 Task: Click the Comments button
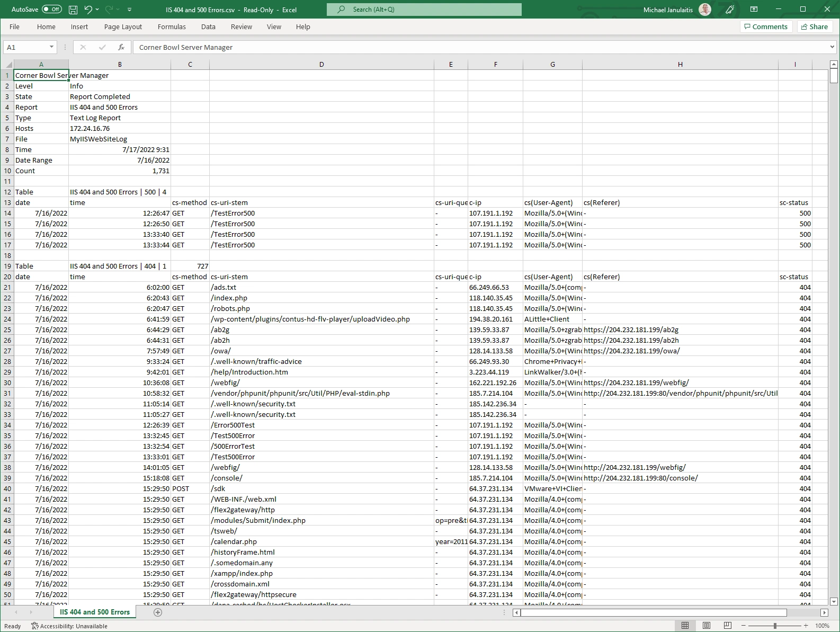pyautogui.click(x=766, y=26)
